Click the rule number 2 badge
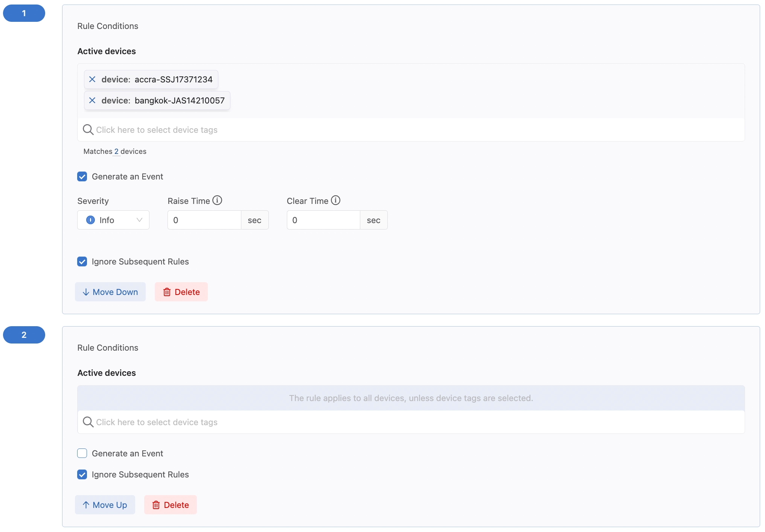 [24, 335]
